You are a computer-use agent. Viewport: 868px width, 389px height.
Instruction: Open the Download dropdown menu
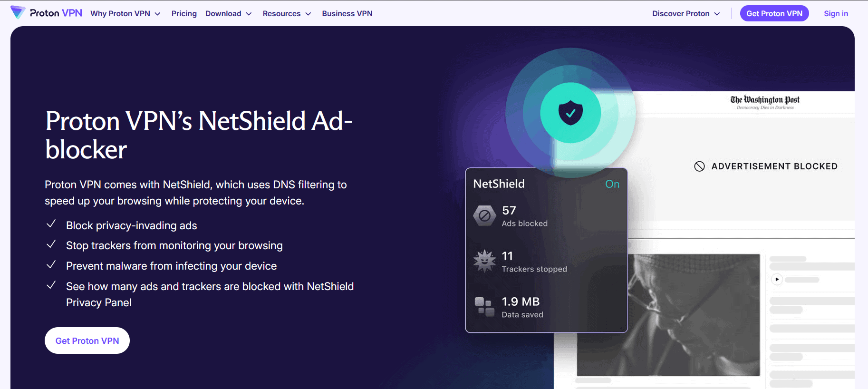tap(228, 14)
